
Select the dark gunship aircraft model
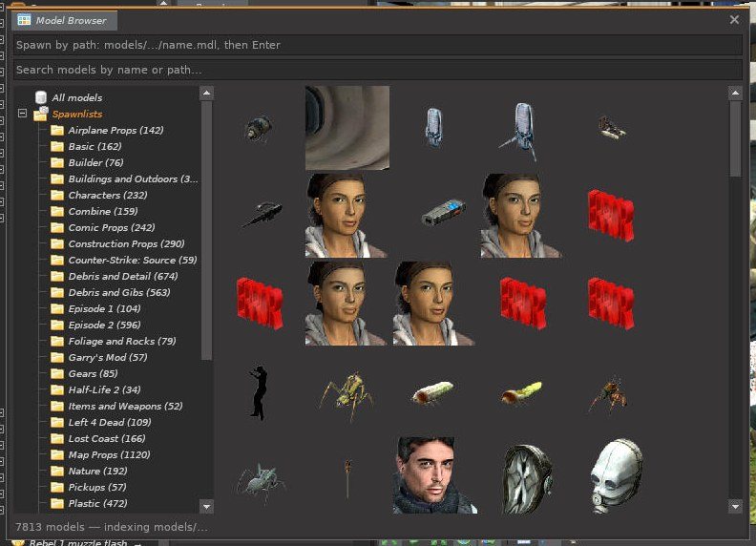pyautogui.click(x=262, y=215)
